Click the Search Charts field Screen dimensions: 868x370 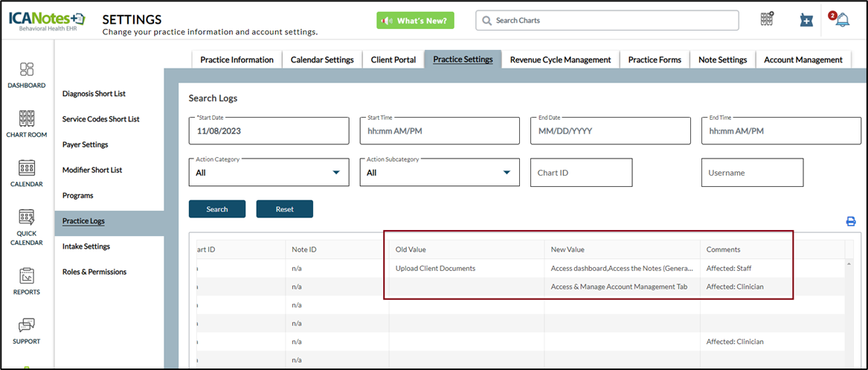click(x=607, y=21)
